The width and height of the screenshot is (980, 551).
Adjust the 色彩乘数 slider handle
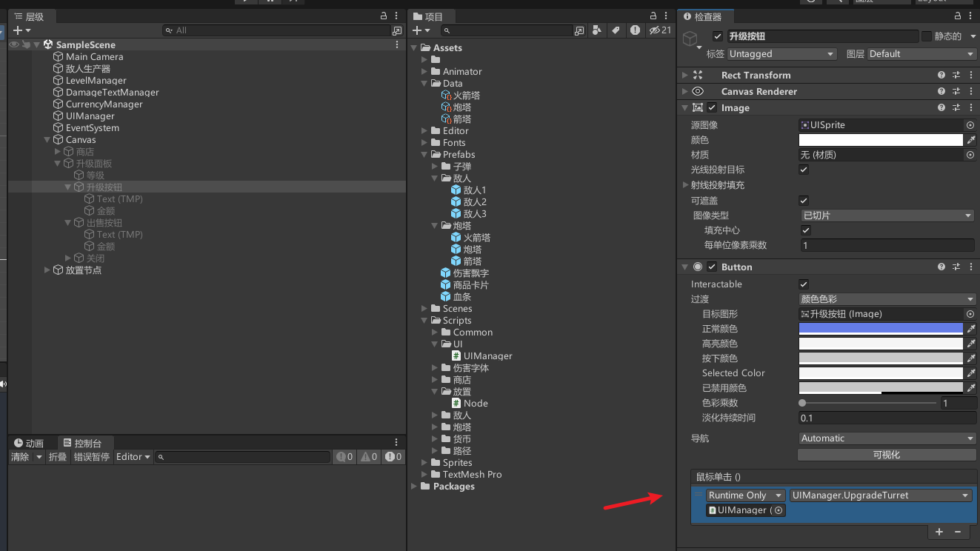[x=802, y=403]
